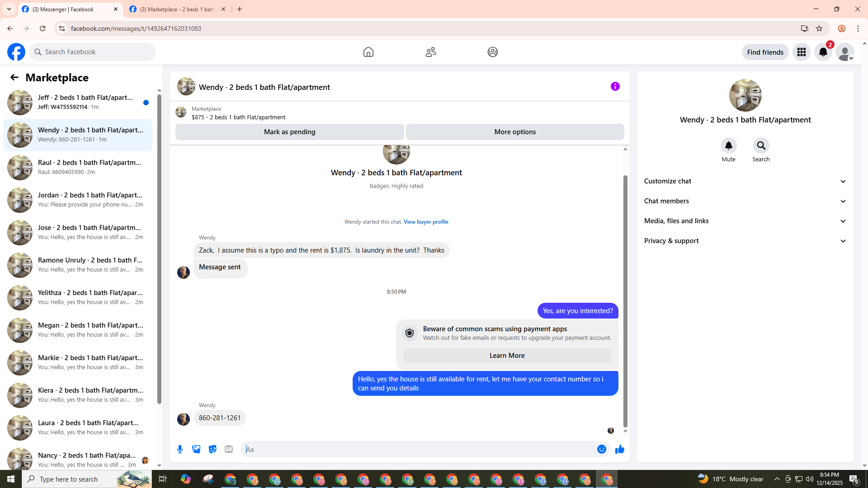
Task: Click Mark as pending button
Action: click(x=289, y=132)
